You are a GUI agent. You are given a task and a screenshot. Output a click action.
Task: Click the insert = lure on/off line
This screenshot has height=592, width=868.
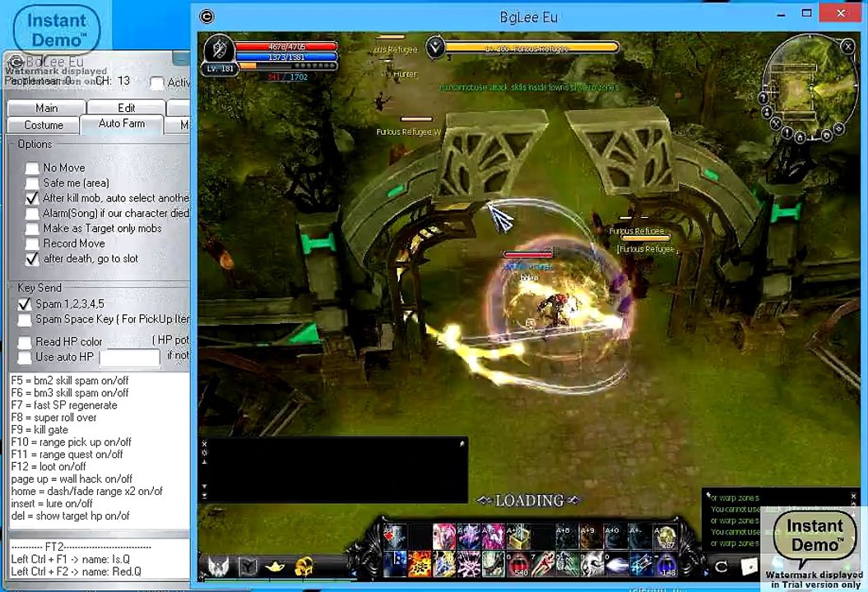pyautogui.click(x=52, y=503)
